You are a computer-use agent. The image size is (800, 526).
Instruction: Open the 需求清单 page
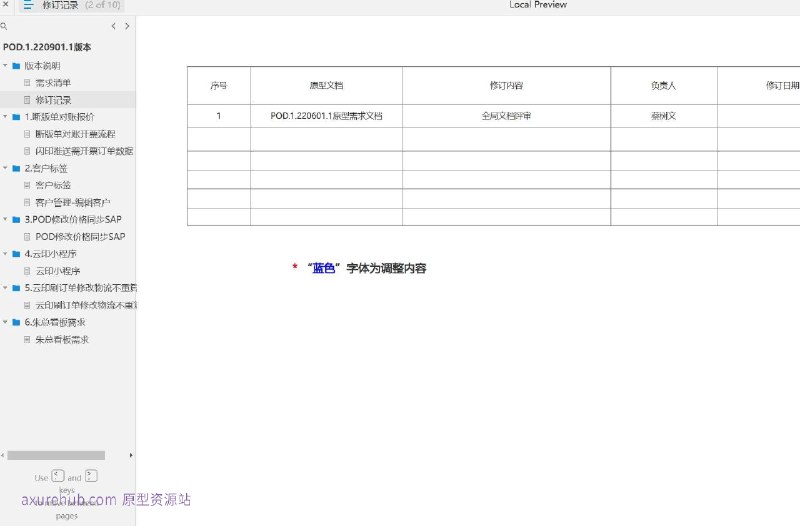tap(53, 83)
